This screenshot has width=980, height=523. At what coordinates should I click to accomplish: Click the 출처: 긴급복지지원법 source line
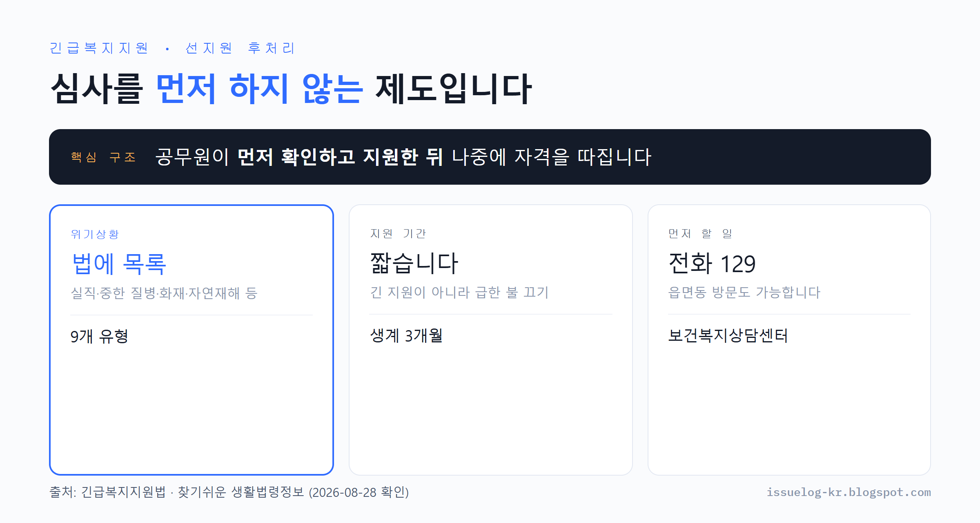coord(229,492)
